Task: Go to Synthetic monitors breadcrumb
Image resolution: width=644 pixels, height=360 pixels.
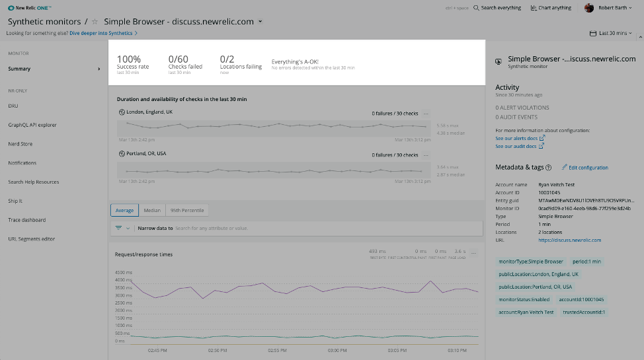Action: [x=44, y=22]
